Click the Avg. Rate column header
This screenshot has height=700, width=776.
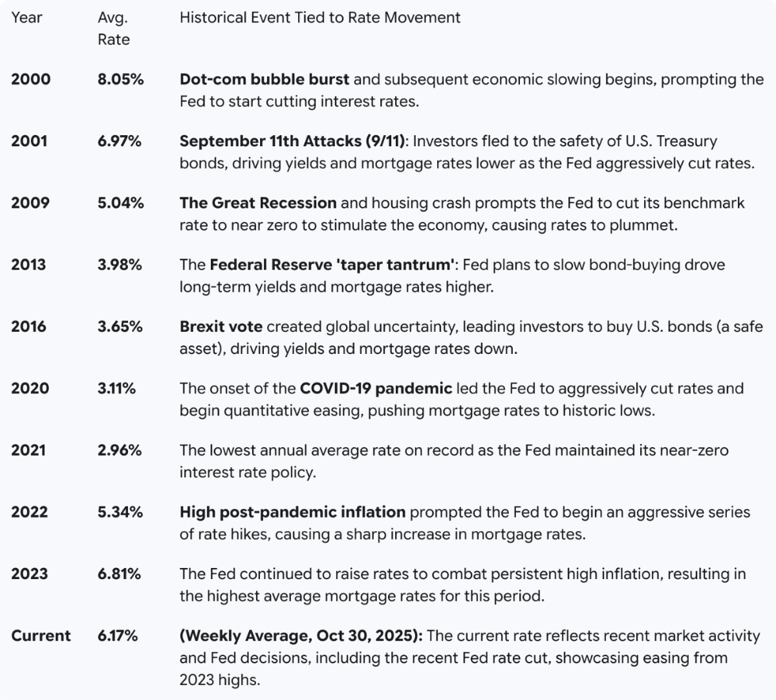pyautogui.click(x=113, y=28)
